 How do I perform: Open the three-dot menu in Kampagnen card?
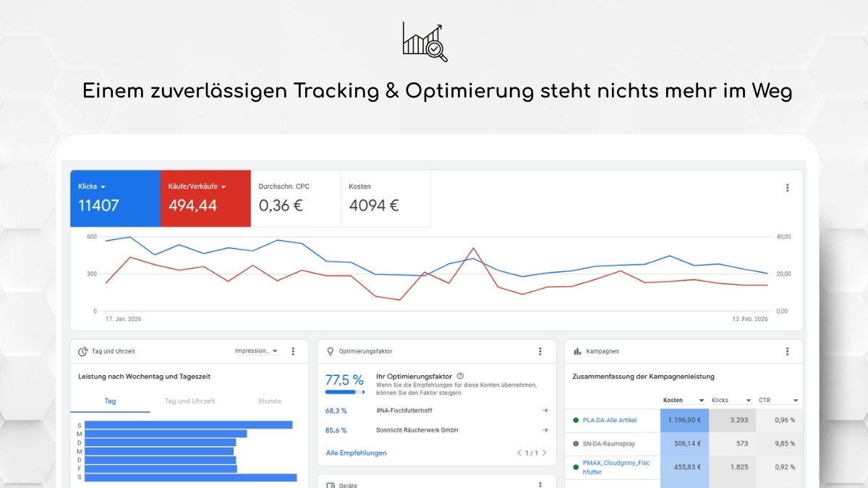(787, 351)
